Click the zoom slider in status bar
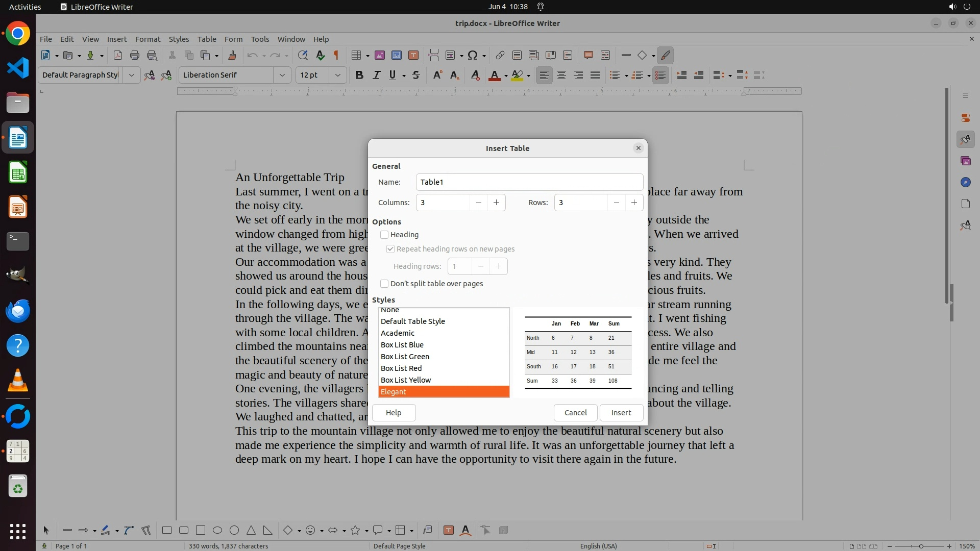Screen dimensions: 980x551 tap(921, 546)
